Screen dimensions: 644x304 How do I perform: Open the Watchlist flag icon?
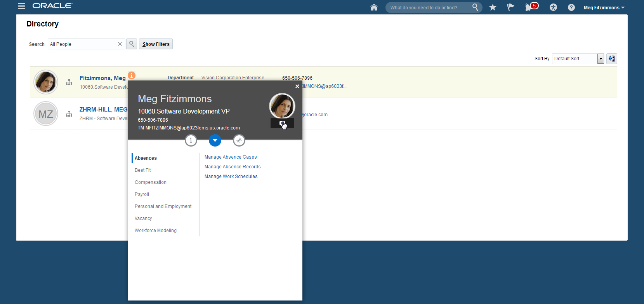pyautogui.click(x=510, y=7)
